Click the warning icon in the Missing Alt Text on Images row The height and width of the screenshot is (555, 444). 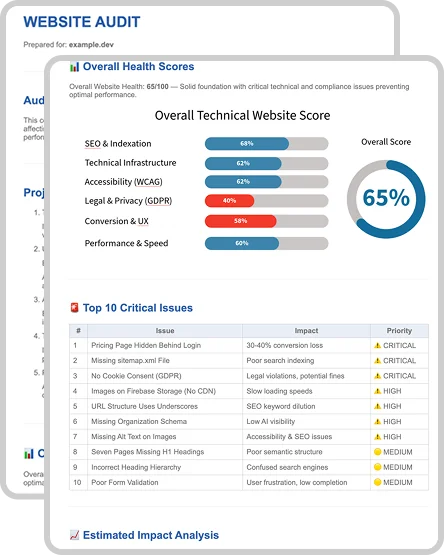click(x=377, y=436)
